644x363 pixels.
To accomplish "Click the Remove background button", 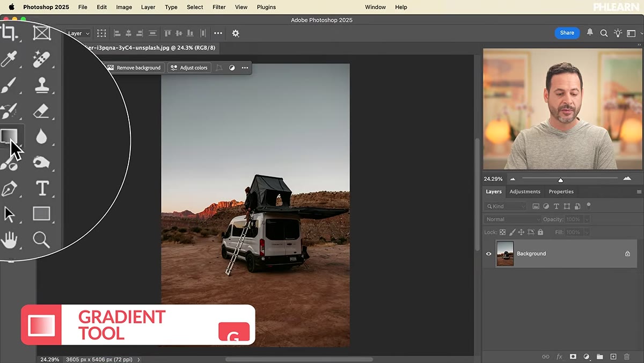I will pos(134,68).
